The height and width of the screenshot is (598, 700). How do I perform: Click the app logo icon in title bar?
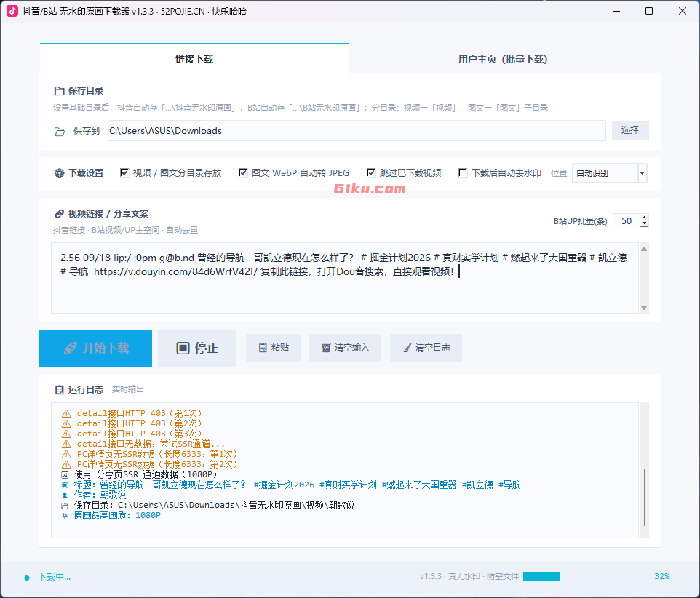pos(12,11)
